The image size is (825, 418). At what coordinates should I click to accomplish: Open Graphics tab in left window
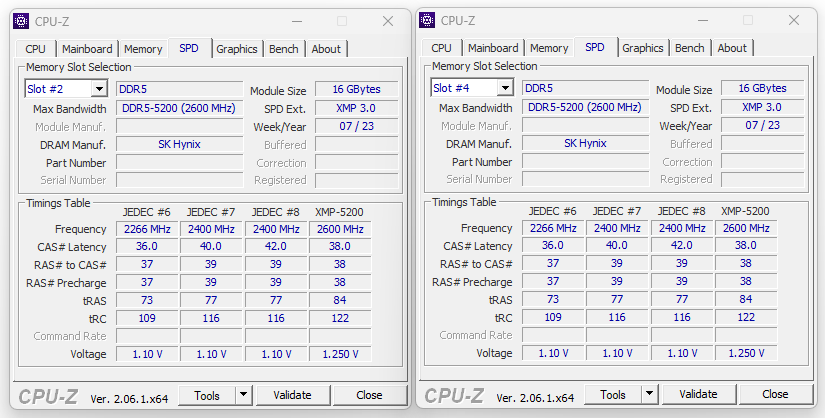(237, 49)
